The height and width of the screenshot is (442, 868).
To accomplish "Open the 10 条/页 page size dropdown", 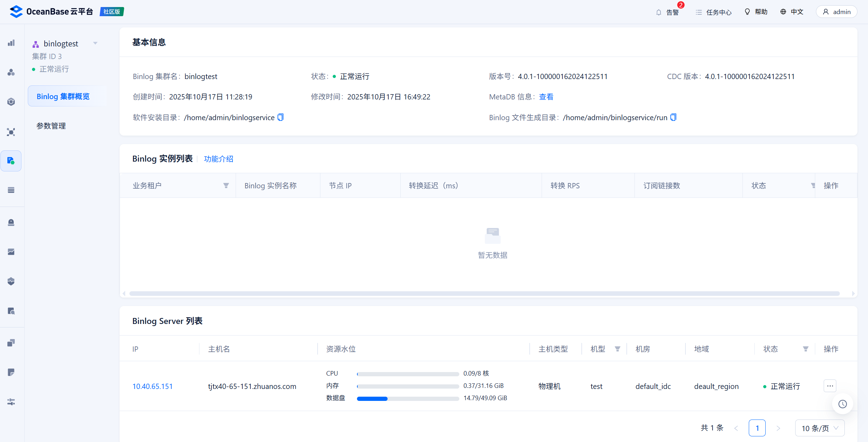I will tap(820, 428).
